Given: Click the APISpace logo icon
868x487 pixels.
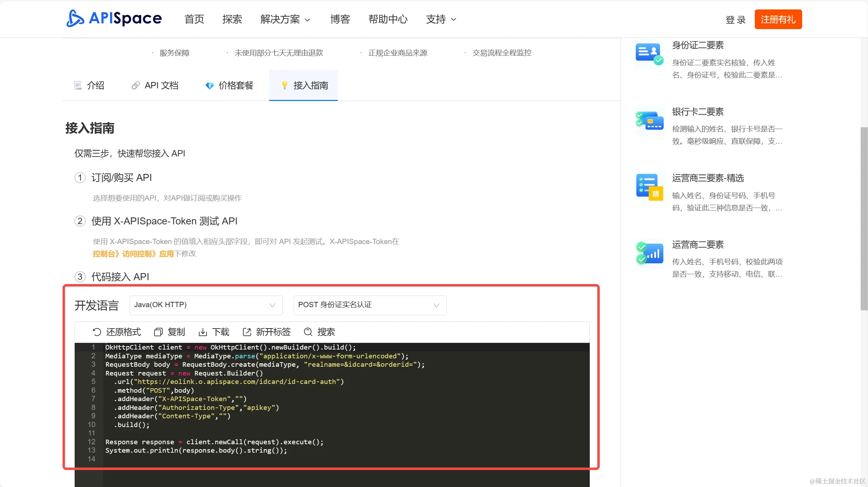Looking at the screenshot, I should tap(75, 18).
